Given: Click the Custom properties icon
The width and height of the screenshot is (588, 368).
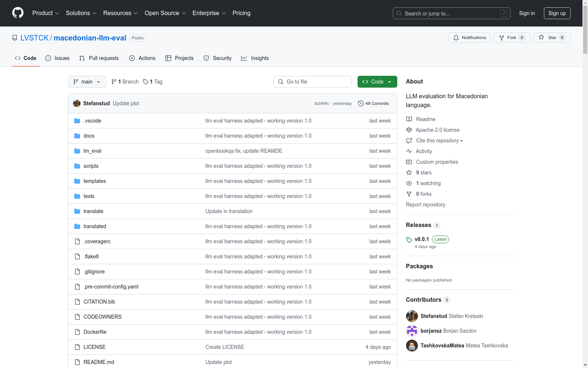Looking at the screenshot, I should point(409,162).
